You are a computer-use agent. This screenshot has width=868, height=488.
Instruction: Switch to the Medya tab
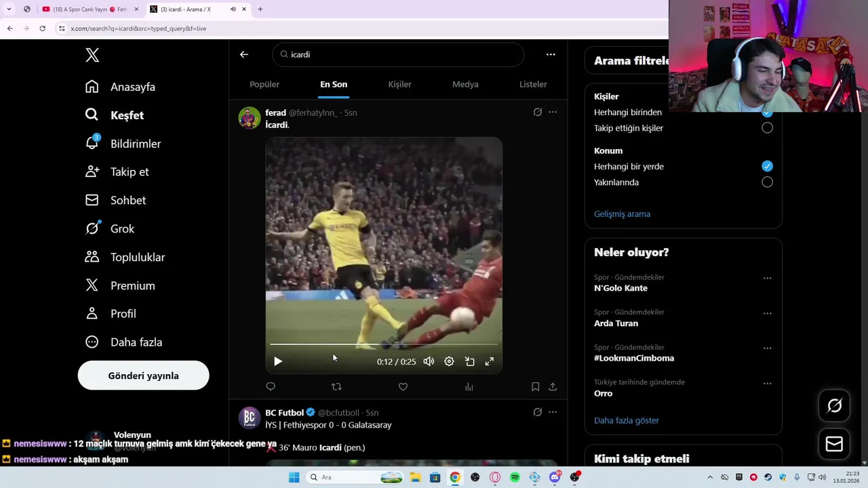click(465, 84)
